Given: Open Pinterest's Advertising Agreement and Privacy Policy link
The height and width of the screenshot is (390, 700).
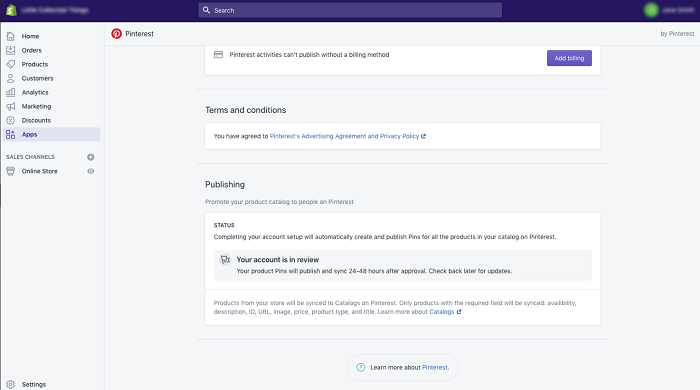Looking at the screenshot, I should (348, 136).
